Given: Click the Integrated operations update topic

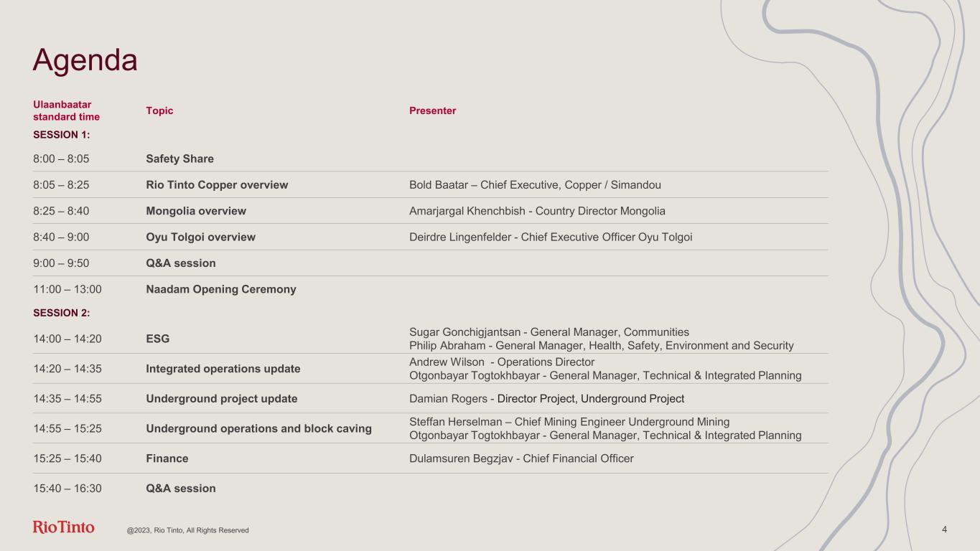Looking at the screenshot, I should pos(223,369).
